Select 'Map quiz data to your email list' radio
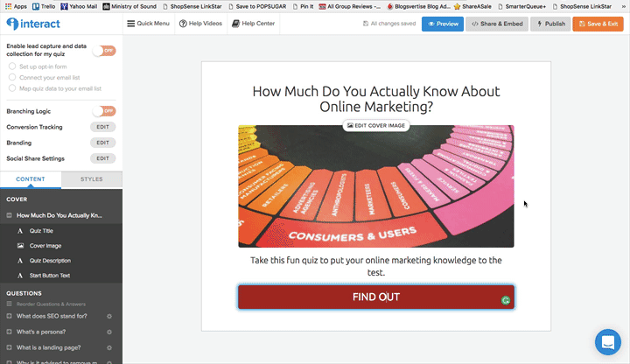The height and width of the screenshot is (364, 630). coord(12,88)
